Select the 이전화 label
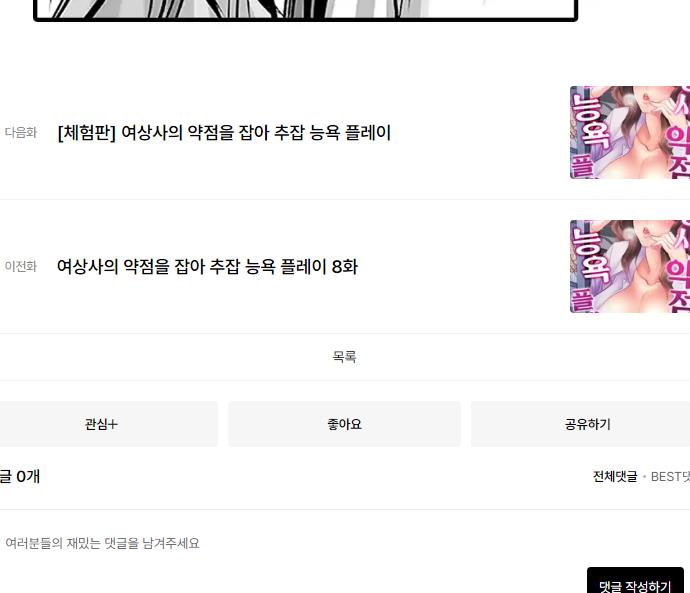Image resolution: width=690 pixels, height=593 pixels. click(x=21, y=266)
